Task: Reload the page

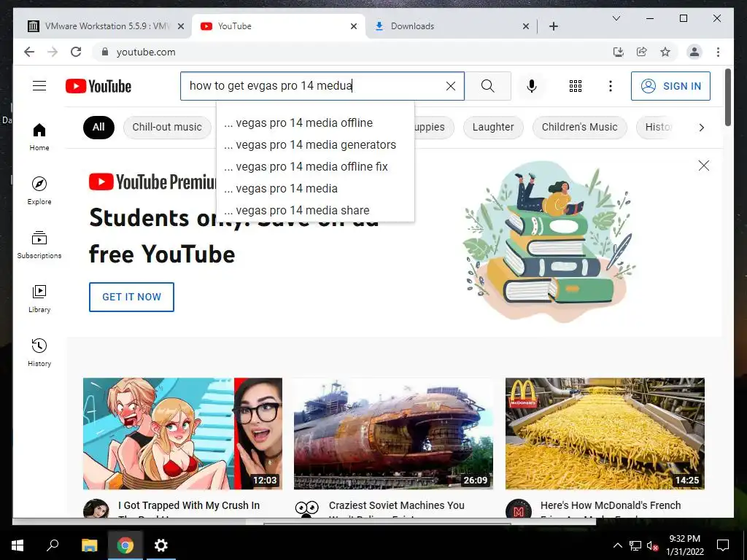Action: tap(76, 52)
